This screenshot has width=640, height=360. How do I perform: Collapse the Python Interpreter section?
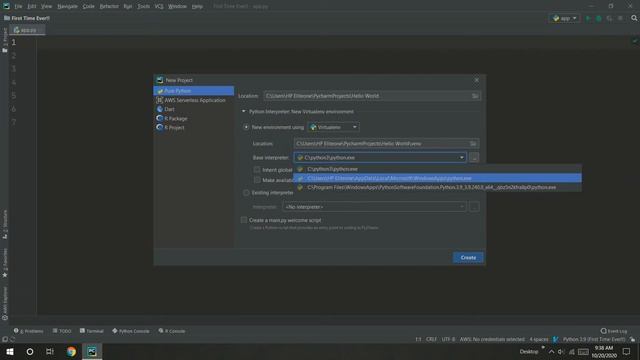pyautogui.click(x=244, y=111)
